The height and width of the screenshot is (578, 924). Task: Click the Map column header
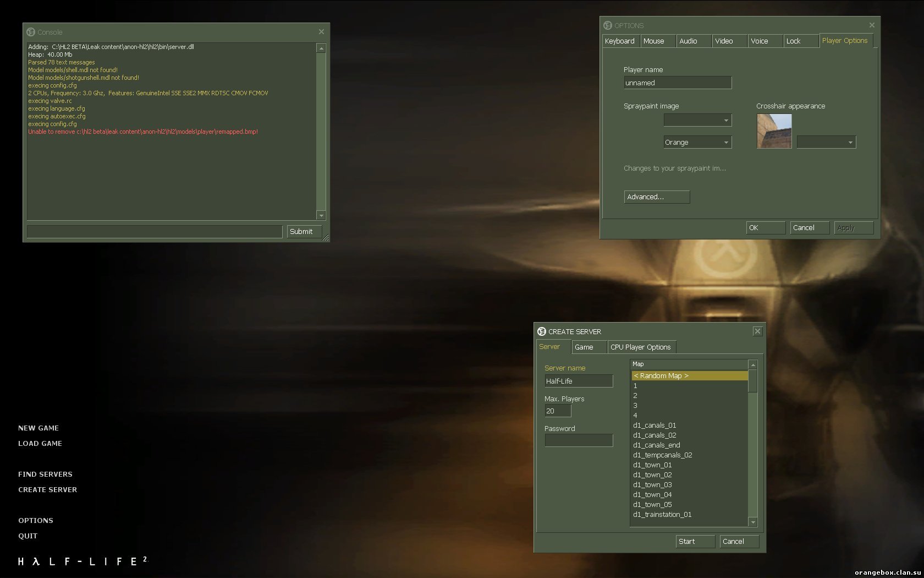pyautogui.click(x=689, y=364)
